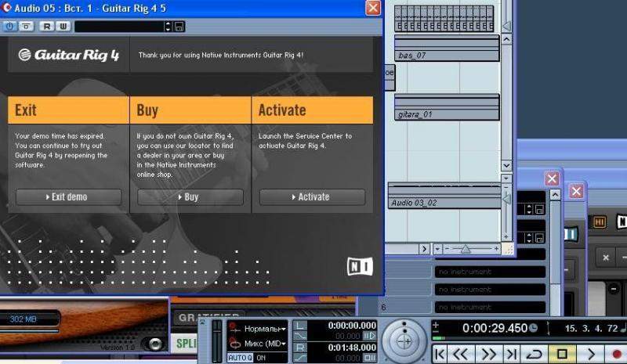The height and width of the screenshot is (364, 627).
Task: Select the gitara_01 audio clip
Action: coord(447,107)
